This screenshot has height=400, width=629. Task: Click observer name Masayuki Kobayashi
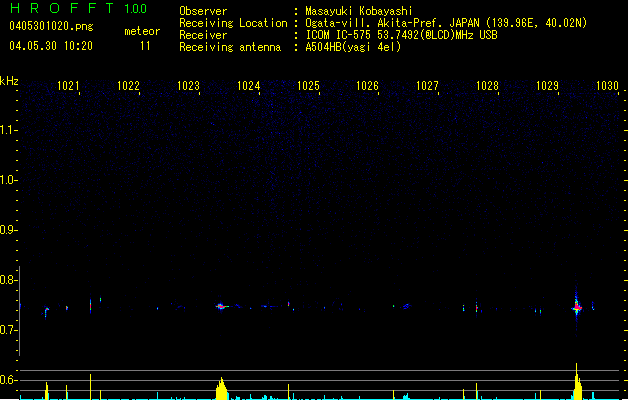(x=359, y=11)
